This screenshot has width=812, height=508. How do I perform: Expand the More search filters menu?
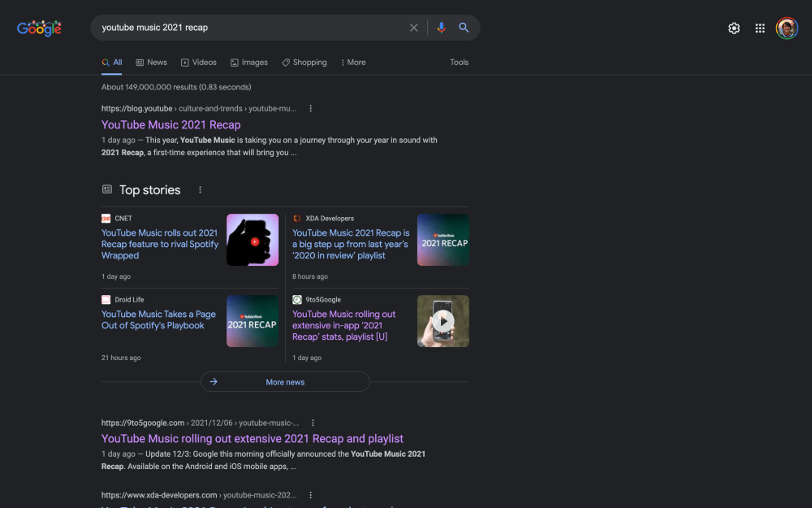353,63
